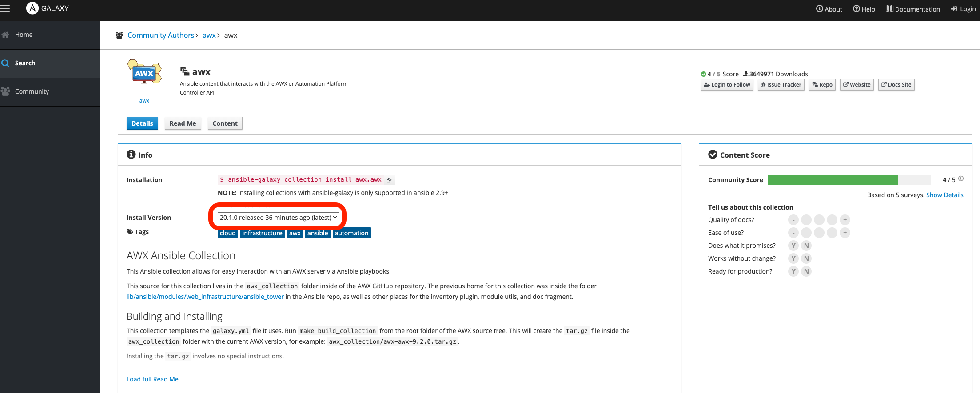Open the Search sidebar item
The image size is (980, 393).
25,63
